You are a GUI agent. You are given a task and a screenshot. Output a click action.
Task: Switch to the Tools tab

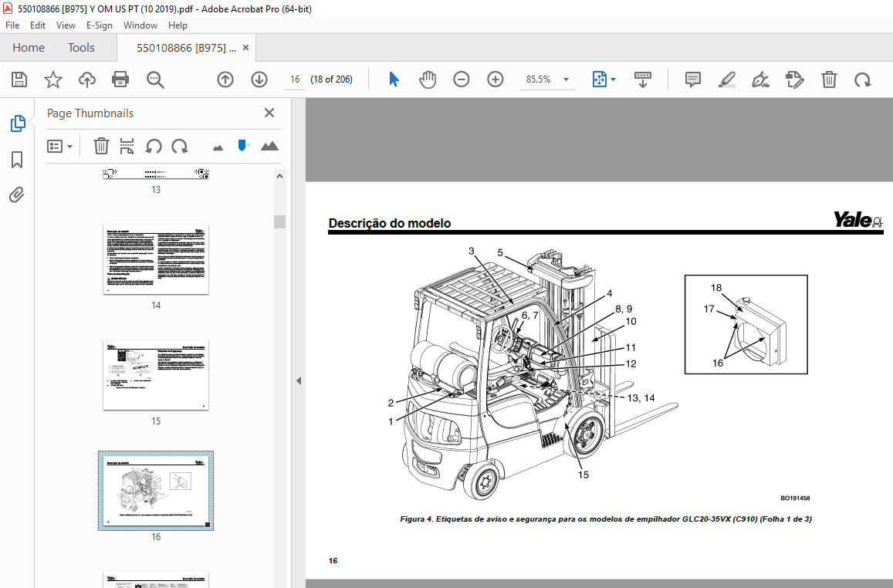click(x=81, y=48)
